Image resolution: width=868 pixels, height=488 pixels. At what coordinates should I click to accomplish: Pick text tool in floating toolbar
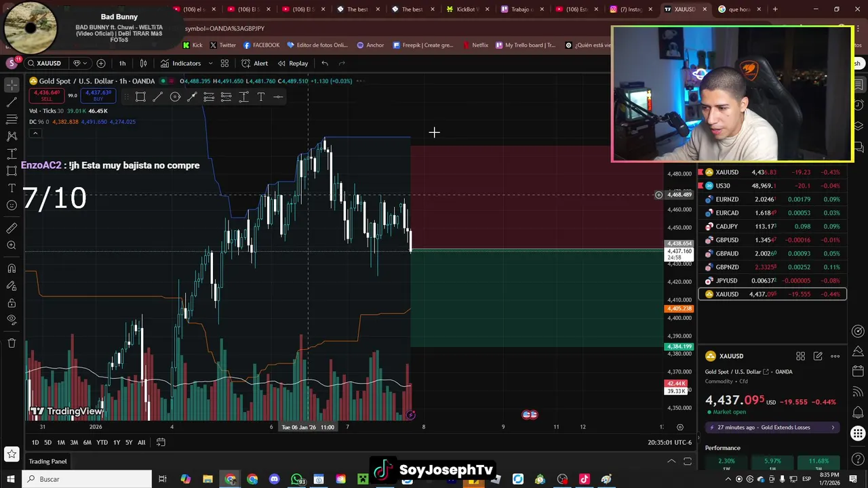pyautogui.click(x=260, y=97)
